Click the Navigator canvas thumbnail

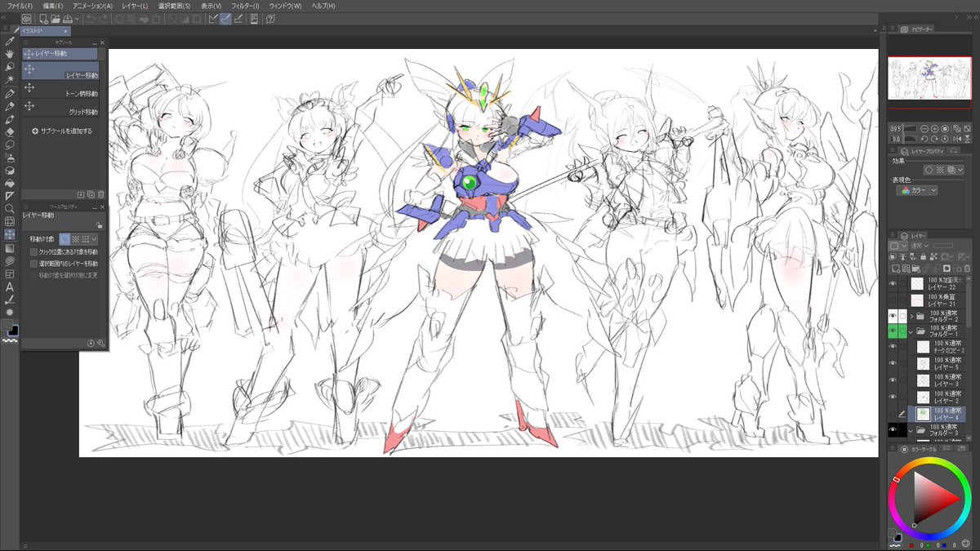pos(929,78)
